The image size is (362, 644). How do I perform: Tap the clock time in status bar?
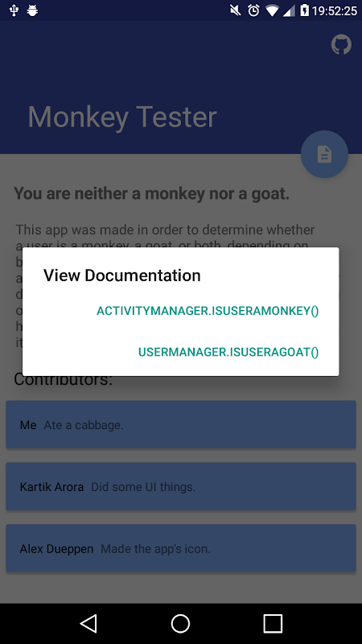click(x=334, y=10)
